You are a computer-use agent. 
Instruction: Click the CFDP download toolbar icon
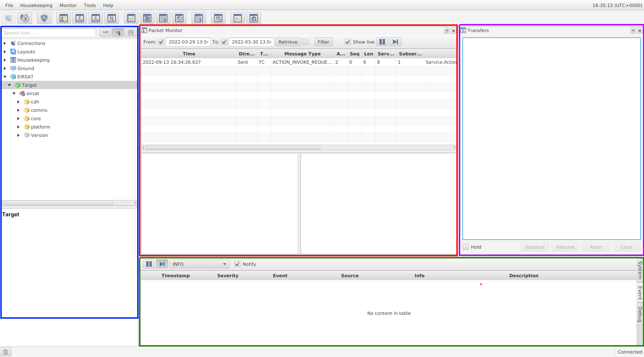tap(96, 18)
